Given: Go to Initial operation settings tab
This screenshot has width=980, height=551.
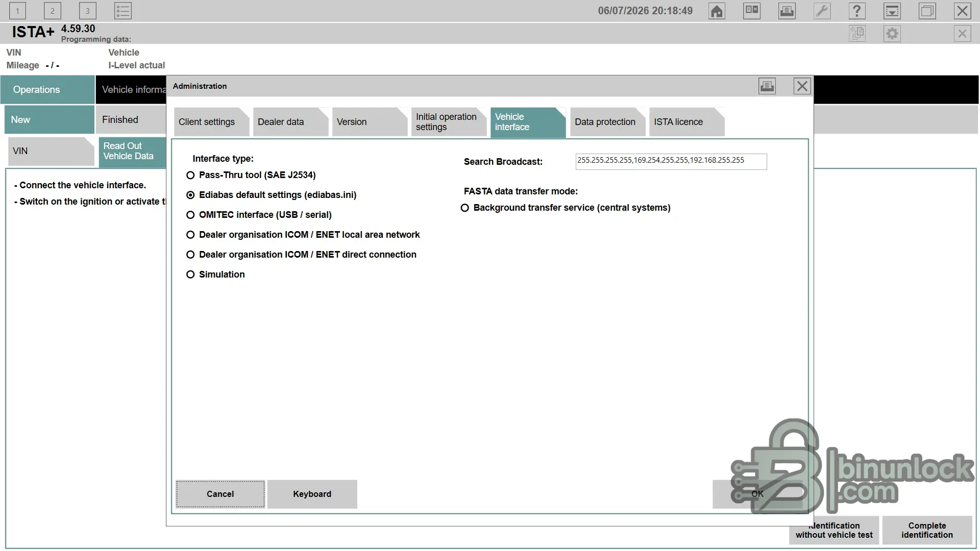Looking at the screenshot, I should pos(449,122).
